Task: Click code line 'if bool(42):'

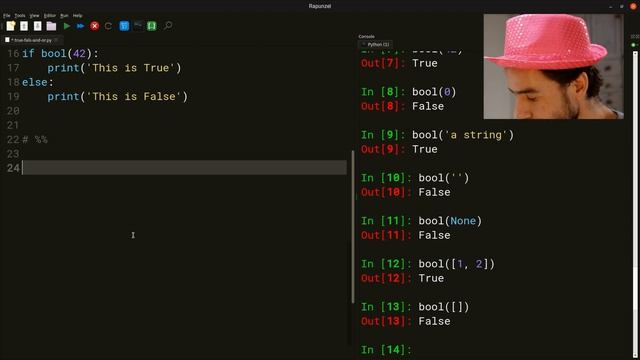Action: coord(60,53)
